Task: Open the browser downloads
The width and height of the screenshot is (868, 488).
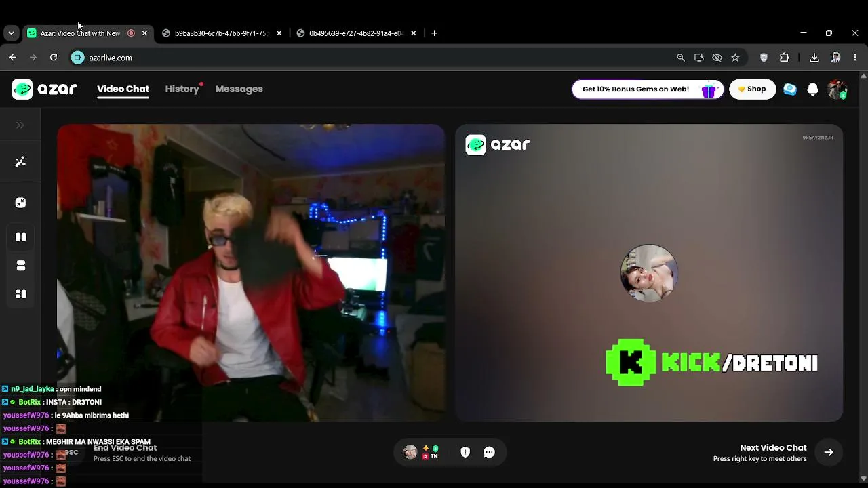Action: pyautogui.click(x=814, y=58)
